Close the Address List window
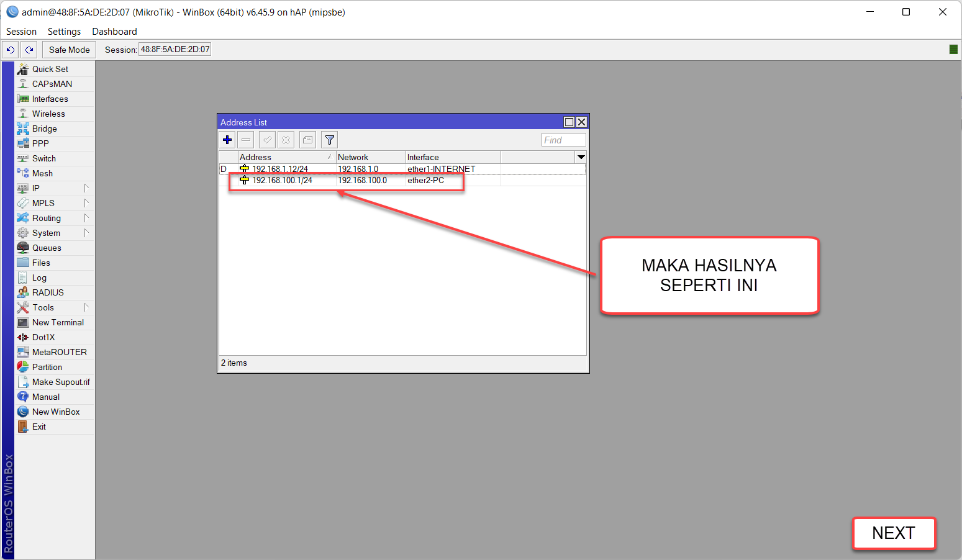This screenshot has width=962, height=560. [581, 122]
